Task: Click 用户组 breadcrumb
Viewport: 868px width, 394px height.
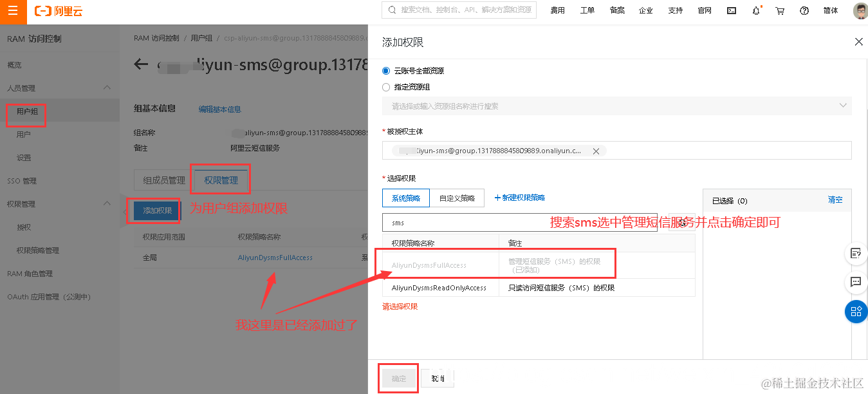Action: 201,38
